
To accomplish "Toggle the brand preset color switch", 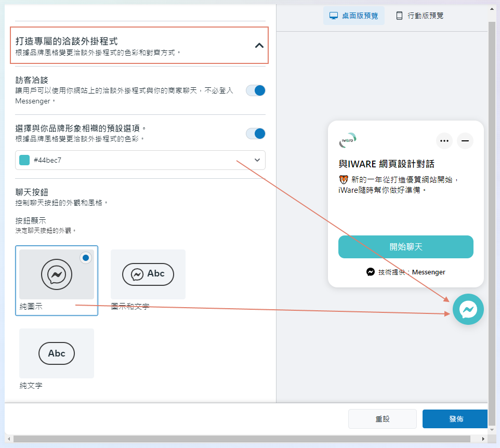I will coord(256,134).
